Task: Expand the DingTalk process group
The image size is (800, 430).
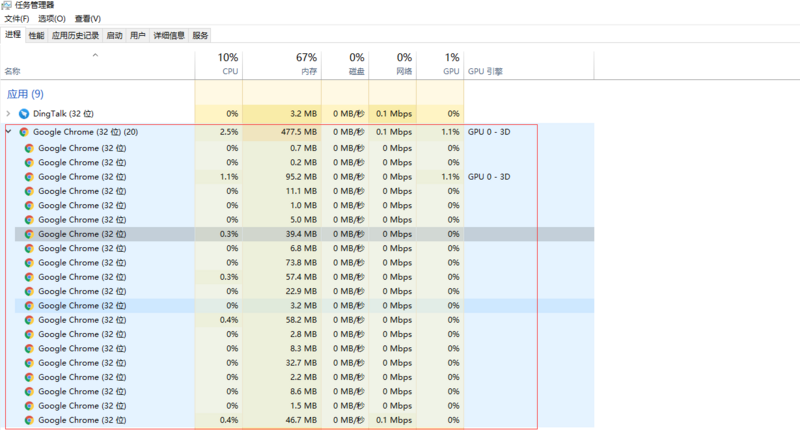Action: click(x=8, y=114)
